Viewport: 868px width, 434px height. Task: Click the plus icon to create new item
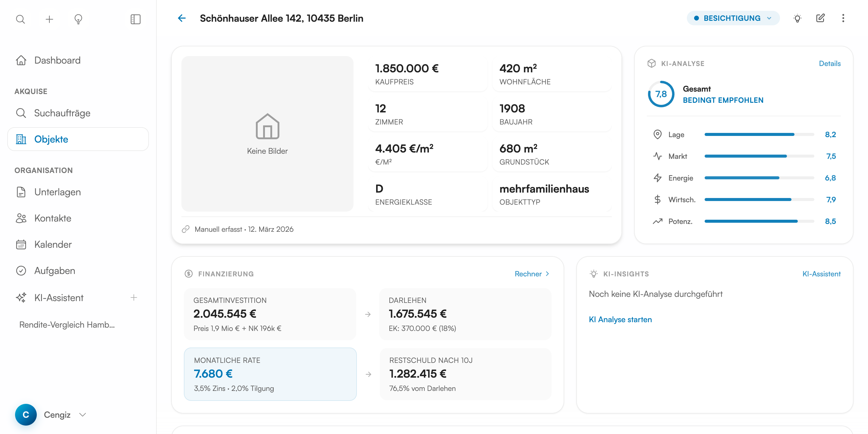coord(49,19)
